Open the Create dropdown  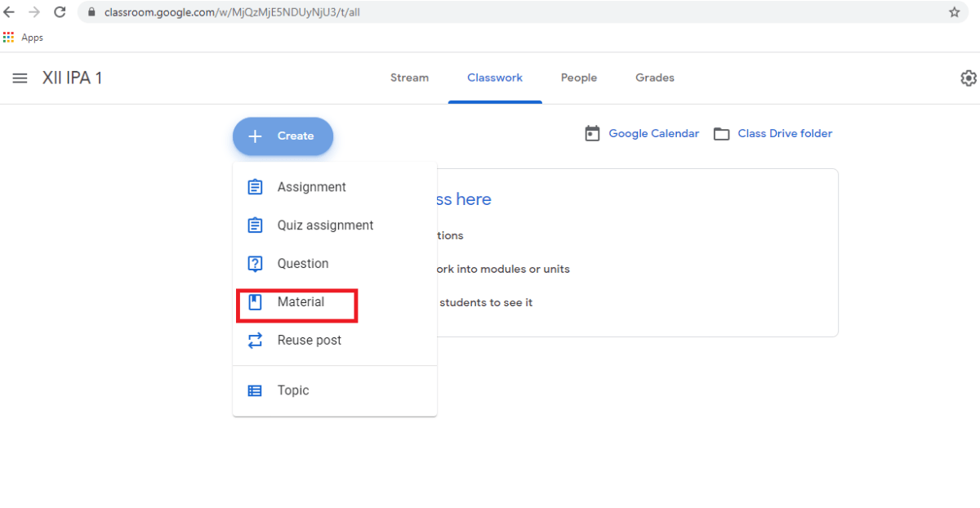(283, 136)
